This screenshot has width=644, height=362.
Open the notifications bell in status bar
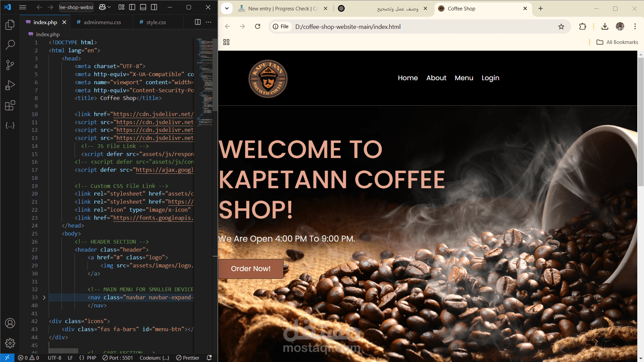click(209, 358)
